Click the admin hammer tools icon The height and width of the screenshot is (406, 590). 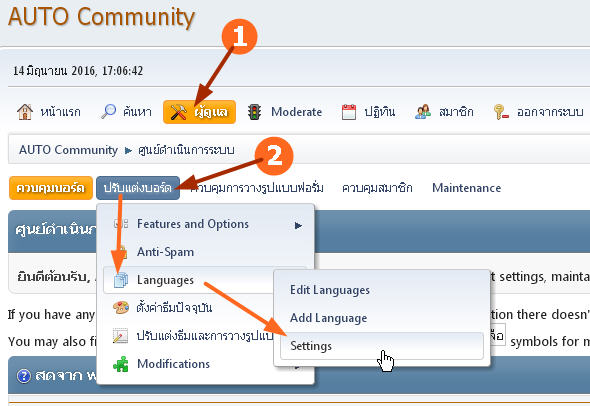pos(178,112)
